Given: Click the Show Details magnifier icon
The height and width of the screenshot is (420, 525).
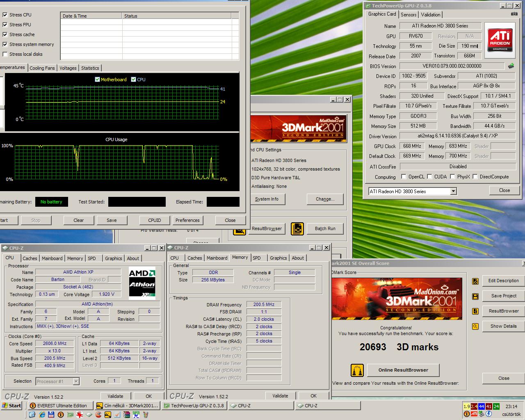Looking at the screenshot, I should pyautogui.click(x=475, y=326).
